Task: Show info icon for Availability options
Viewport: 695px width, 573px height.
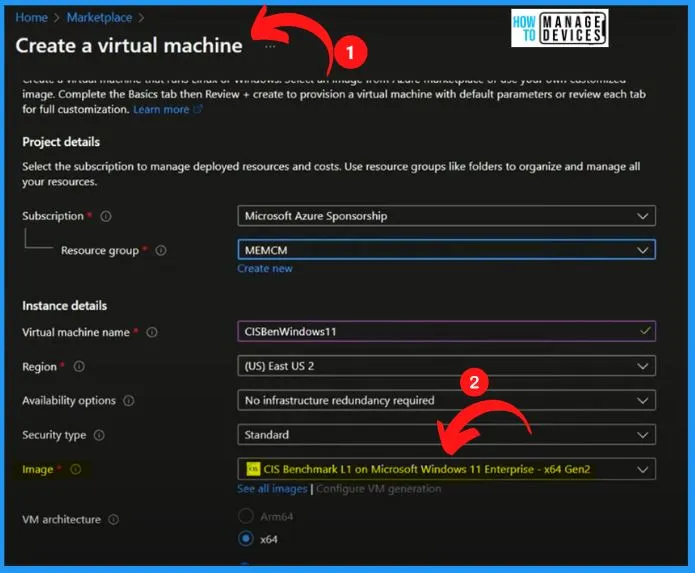Action: coord(129,401)
